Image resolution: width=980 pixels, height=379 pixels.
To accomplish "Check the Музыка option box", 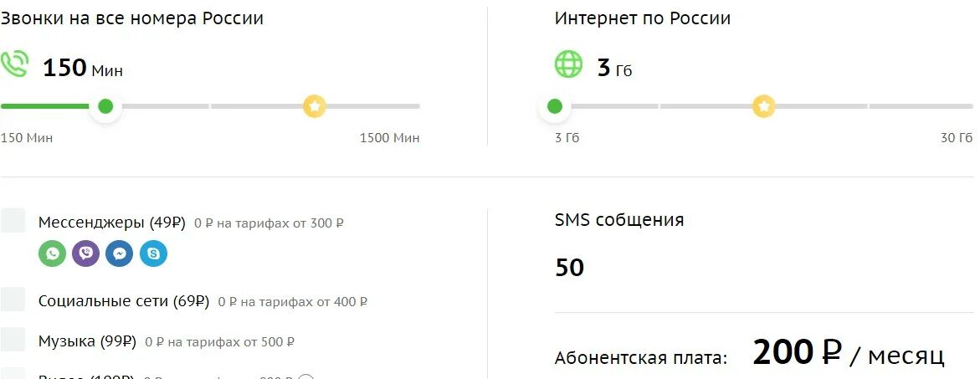I will click(x=13, y=340).
